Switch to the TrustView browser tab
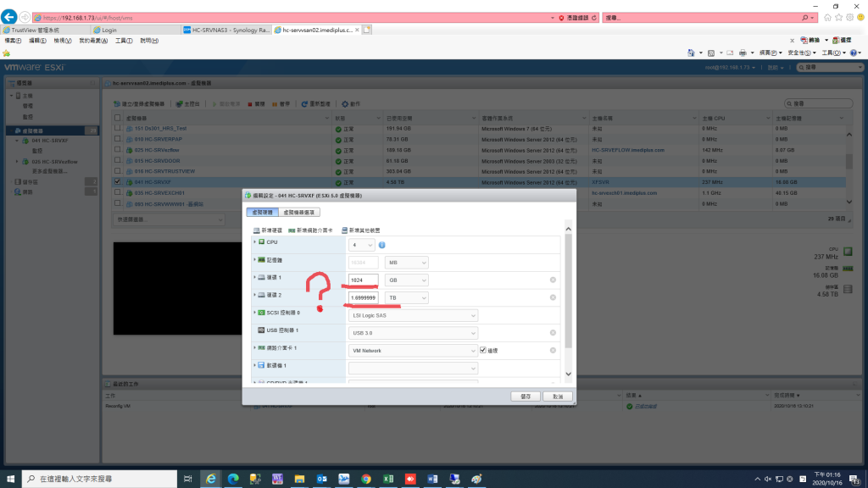The height and width of the screenshot is (488, 868). (x=46, y=30)
